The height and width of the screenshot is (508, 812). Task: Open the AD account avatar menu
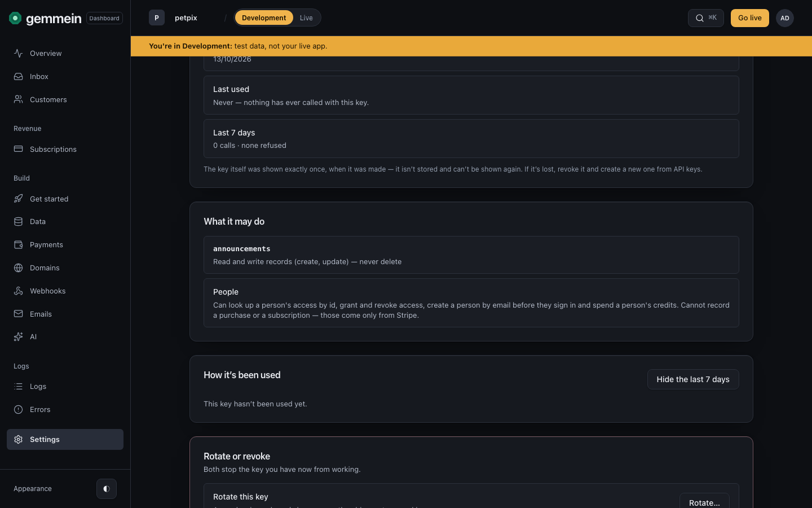coord(784,18)
